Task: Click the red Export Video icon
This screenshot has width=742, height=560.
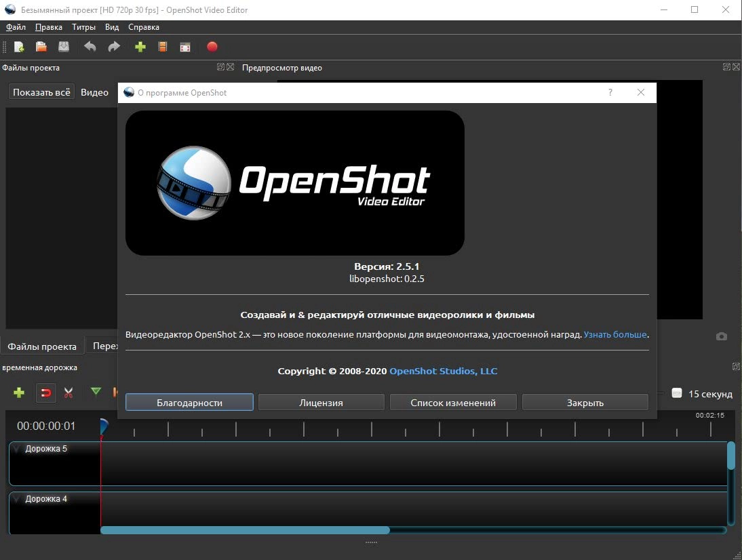Action: pos(212,47)
